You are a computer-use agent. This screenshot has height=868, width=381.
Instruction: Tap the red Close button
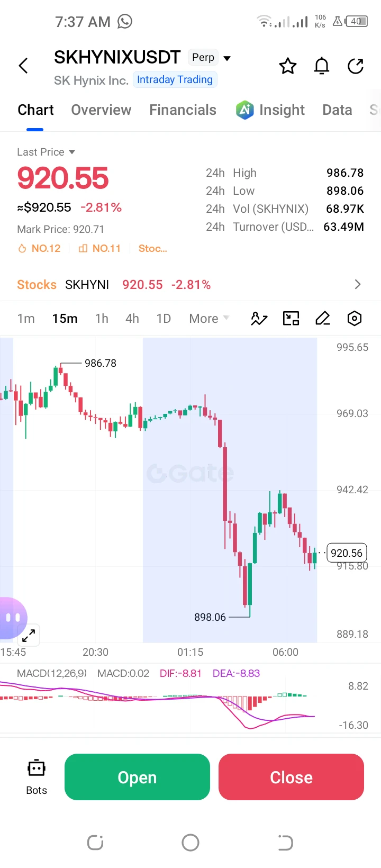[x=291, y=777]
